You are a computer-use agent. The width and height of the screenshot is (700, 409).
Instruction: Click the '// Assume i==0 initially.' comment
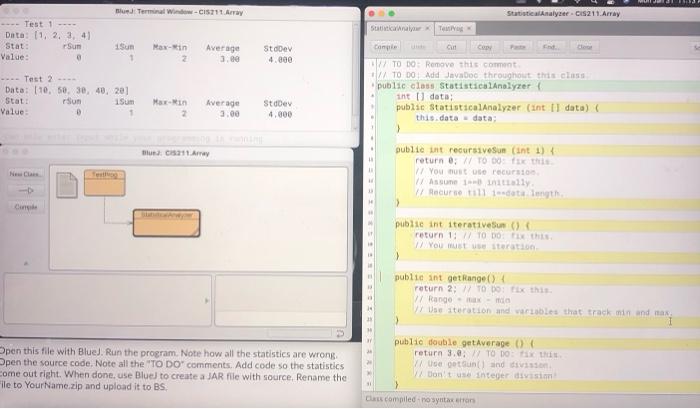473,182
